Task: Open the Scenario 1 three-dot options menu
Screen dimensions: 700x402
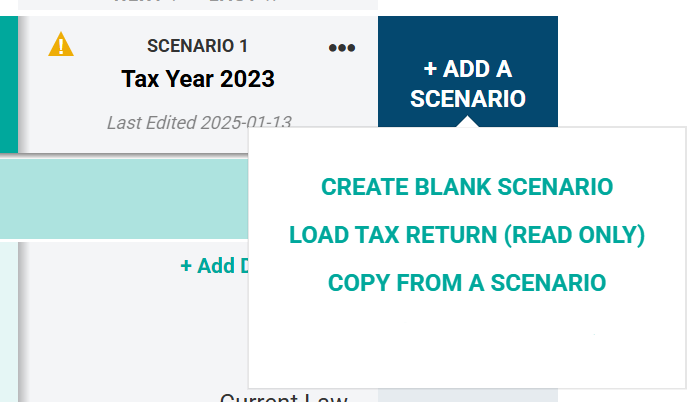Action: click(x=341, y=47)
